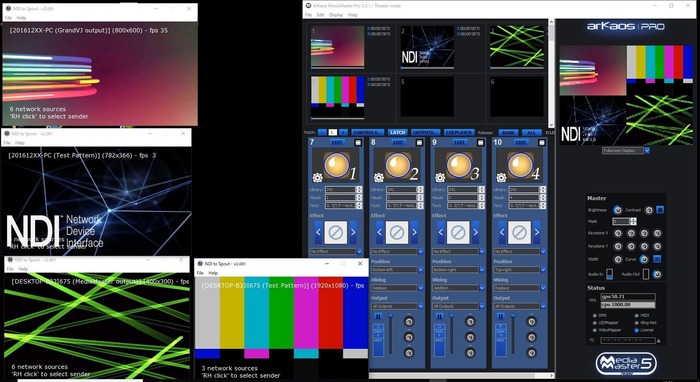Screen dimensions: 700x382
Task: Expand the No Effect dropdown on layer 7
Action: (359, 252)
